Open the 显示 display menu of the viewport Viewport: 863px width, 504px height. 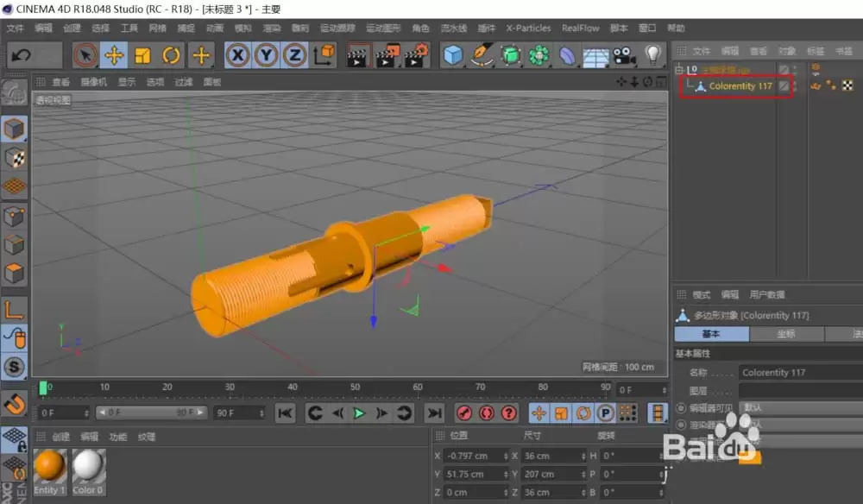pyautogui.click(x=128, y=80)
